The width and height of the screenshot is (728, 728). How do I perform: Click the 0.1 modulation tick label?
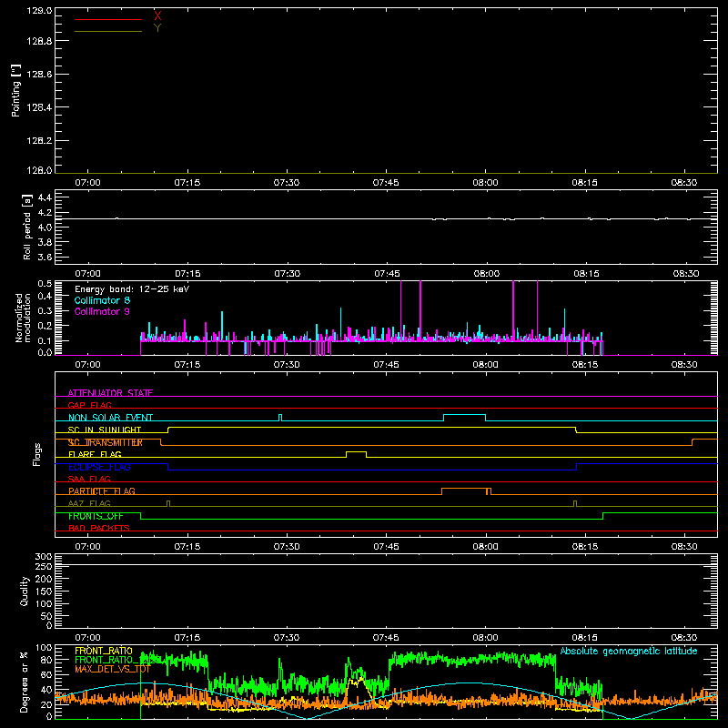[x=45, y=340]
